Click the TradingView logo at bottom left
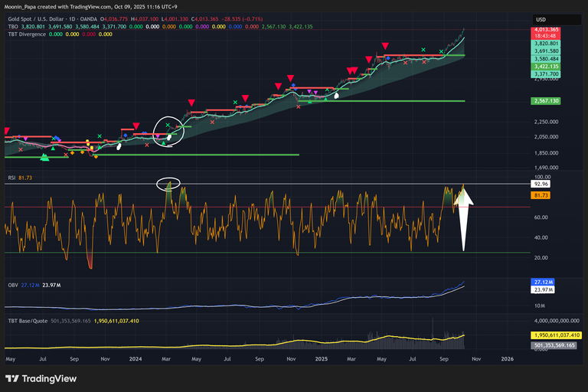 pyautogui.click(x=38, y=378)
